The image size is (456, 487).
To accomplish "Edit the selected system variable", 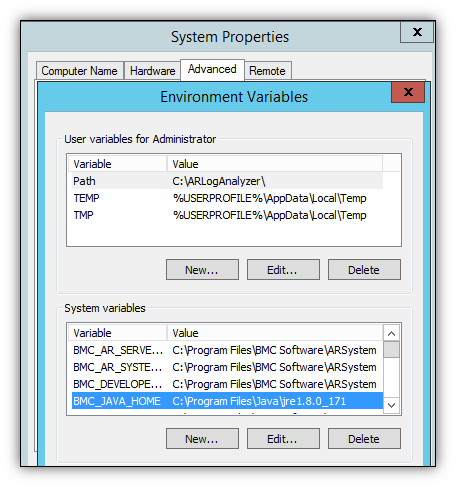I will tap(283, 439).
